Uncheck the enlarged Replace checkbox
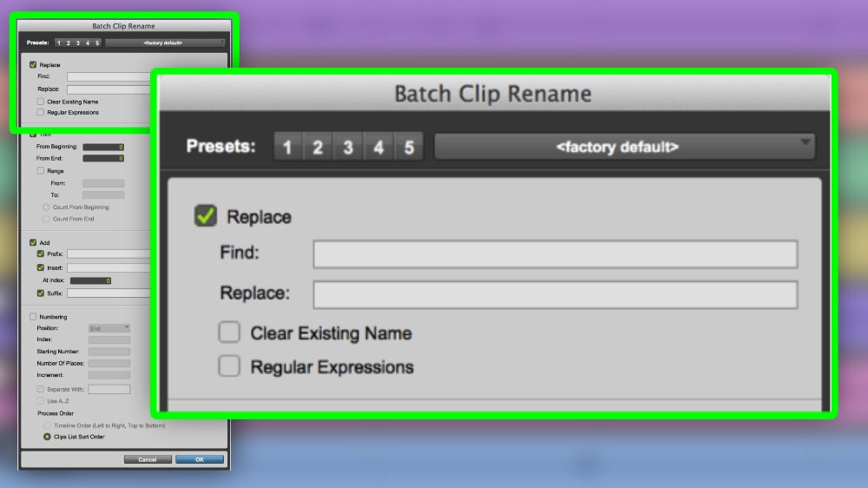Image resolution: width=868 pixels, height=488 pixels. click(x=206, y=216)
